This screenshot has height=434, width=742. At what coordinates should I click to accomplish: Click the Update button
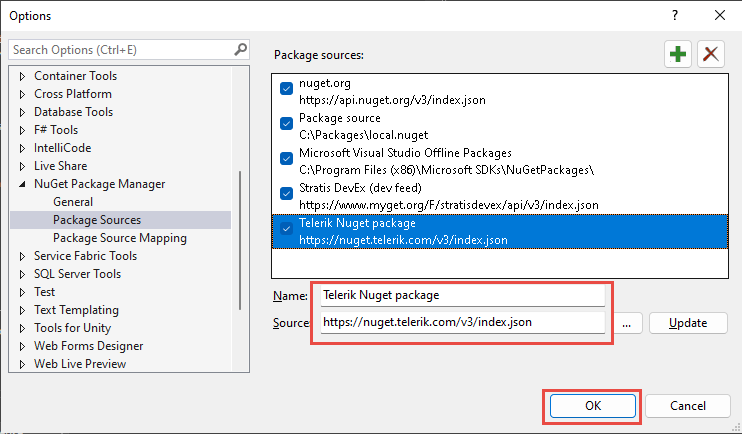click(x=688, y=323)
